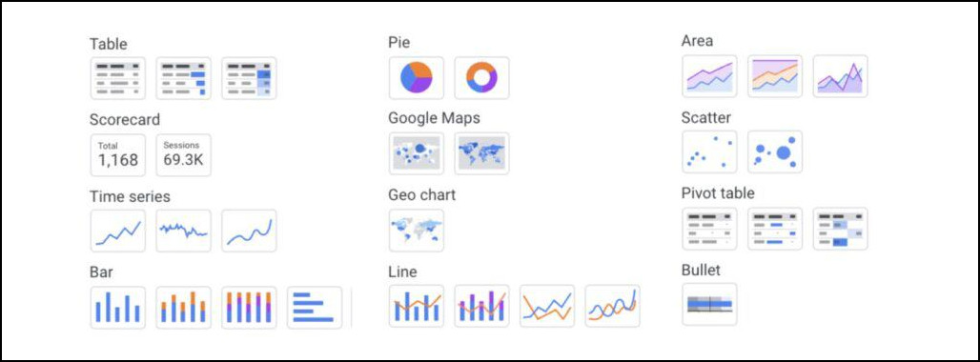Select the filled map Google Maps icon

click(481, 153)
